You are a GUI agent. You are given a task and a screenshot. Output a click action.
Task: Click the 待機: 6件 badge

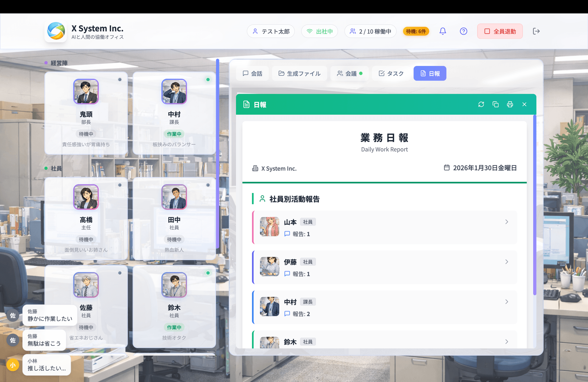coord(416,31)
